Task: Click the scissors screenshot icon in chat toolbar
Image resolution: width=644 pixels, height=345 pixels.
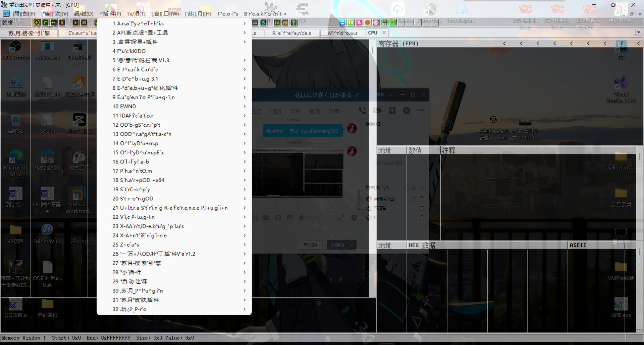Action: pyautogui.click(x=256, y=218)
